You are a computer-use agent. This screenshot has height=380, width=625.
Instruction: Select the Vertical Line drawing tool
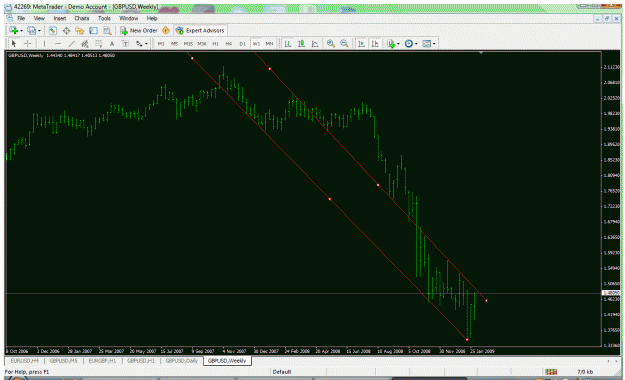[44, 43]
